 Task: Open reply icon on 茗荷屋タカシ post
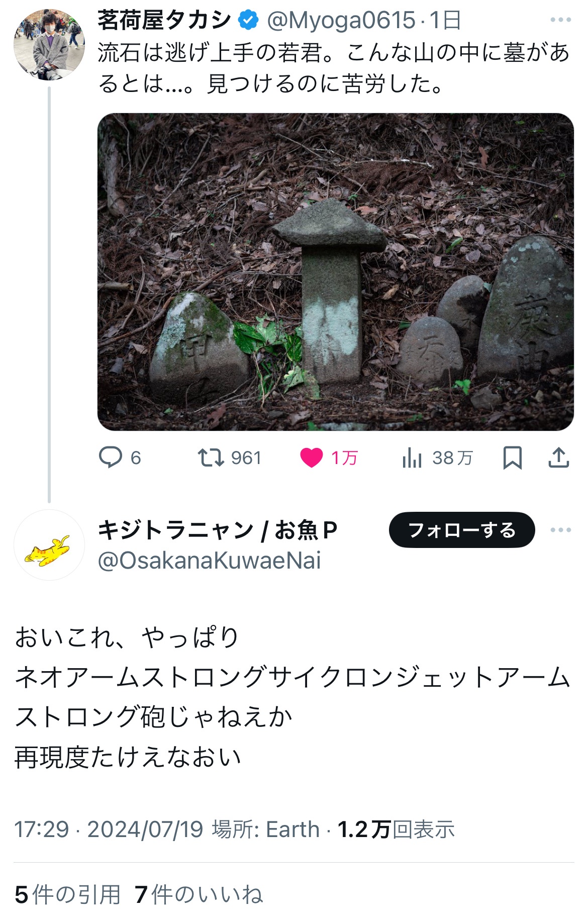click(x=111, y=457)
